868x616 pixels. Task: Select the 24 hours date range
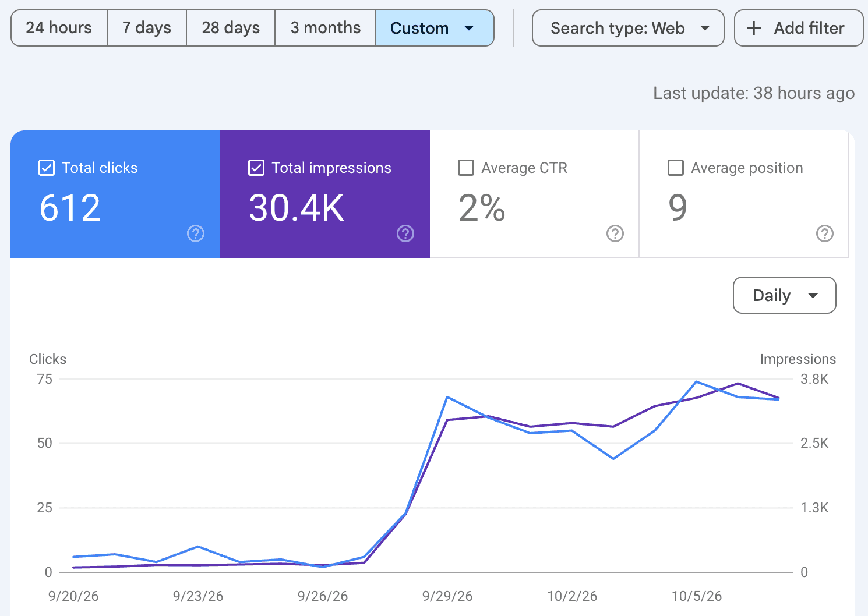tap(59, 28)
